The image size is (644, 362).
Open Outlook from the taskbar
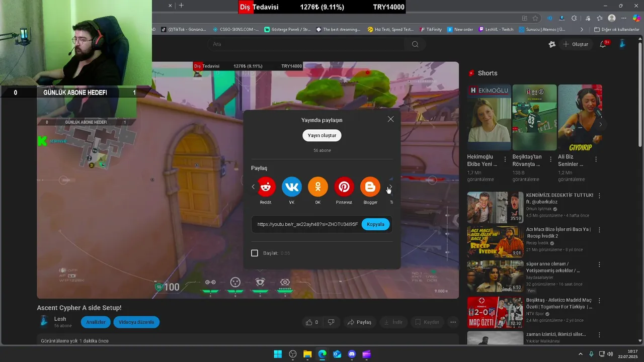pyautogui.click(x=337, y=354)
